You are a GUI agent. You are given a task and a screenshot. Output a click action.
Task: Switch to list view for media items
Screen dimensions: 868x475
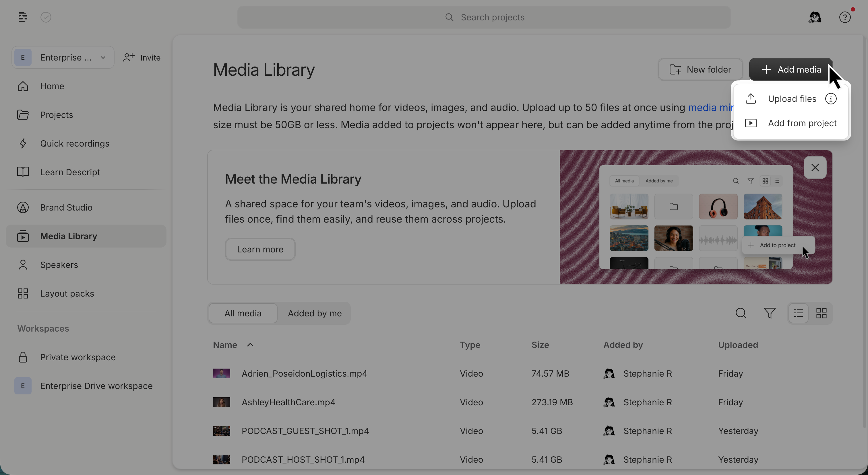(x=798, y=313)
